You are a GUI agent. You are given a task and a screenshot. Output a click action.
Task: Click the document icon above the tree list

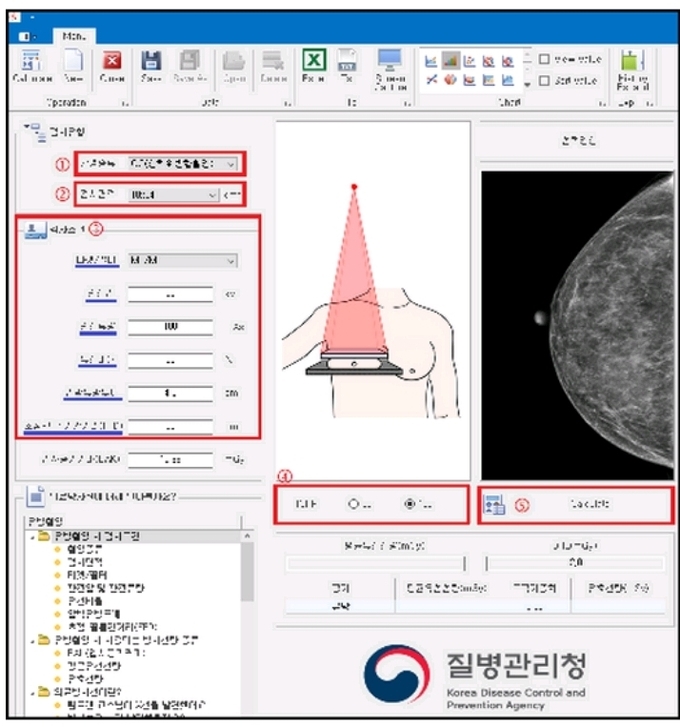click(36, 496)
